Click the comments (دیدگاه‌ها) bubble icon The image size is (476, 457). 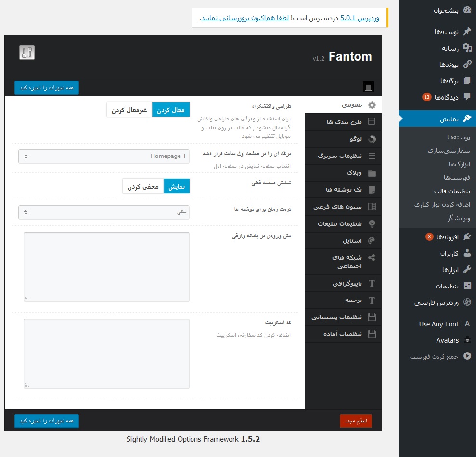tap(467, 97)
